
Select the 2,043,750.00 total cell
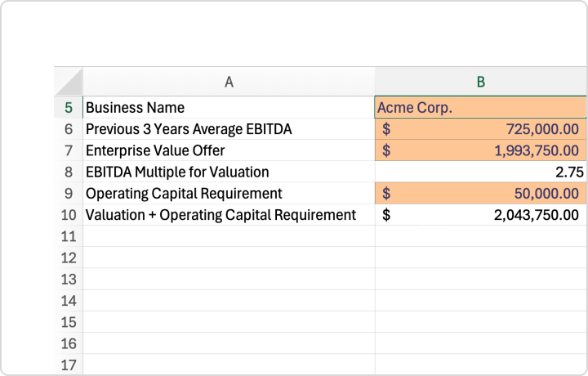480,215
